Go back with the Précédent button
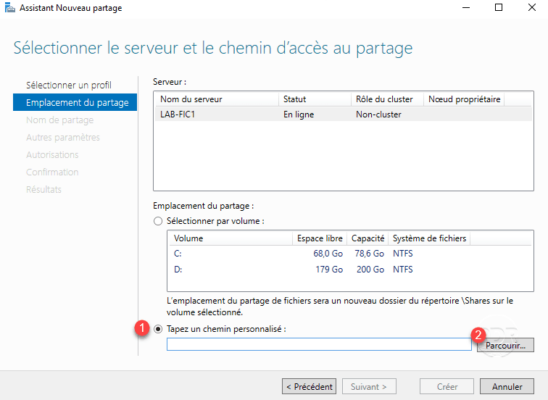The image size is (548, 400). 309,386
